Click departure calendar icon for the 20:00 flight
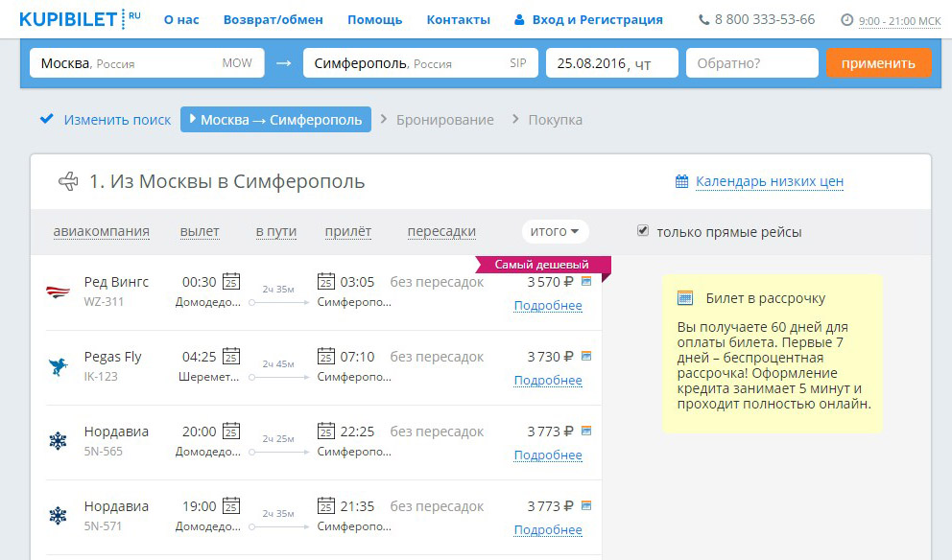The image size is (952, 560). (x=230, y=431)
